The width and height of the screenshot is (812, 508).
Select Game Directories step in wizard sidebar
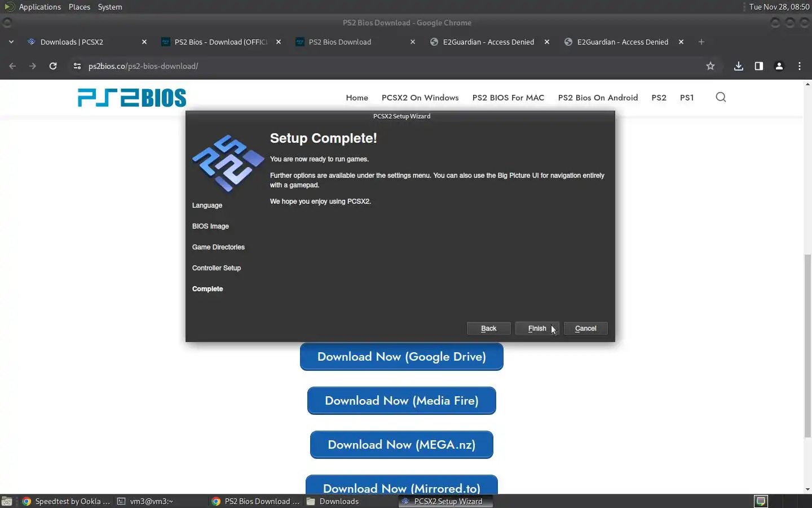click(x=218, y=247)
